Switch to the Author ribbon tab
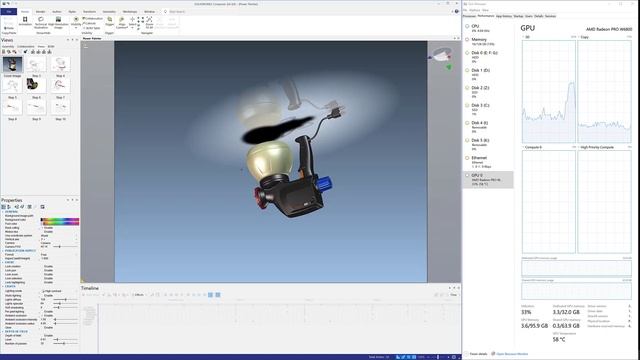The image size is (640, 360). 57,12
